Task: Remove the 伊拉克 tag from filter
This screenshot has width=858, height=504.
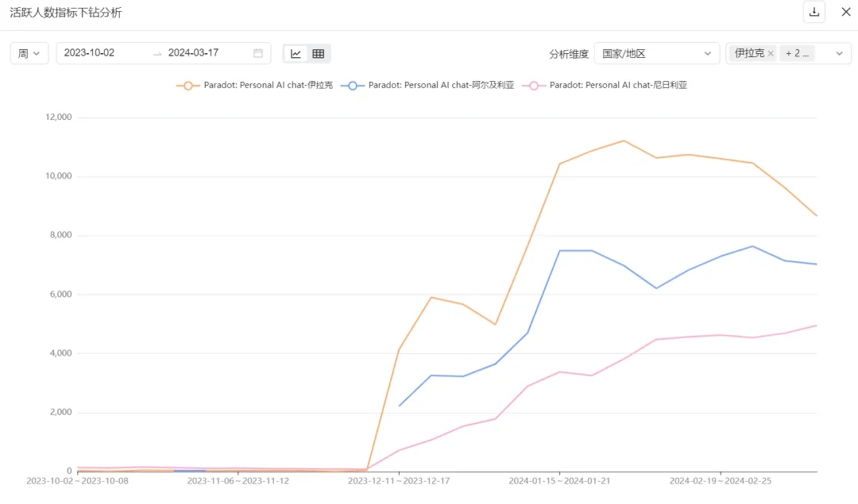Action: click(771, 53)
